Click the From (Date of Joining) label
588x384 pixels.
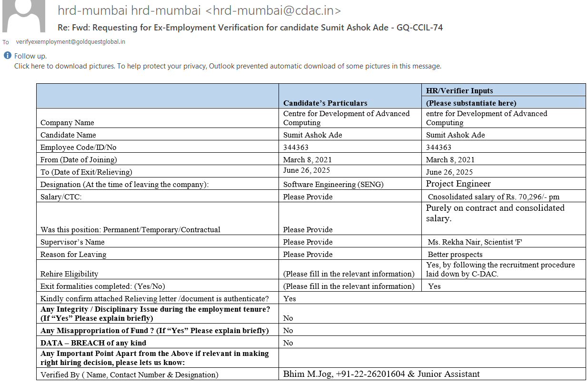point(79,159)
